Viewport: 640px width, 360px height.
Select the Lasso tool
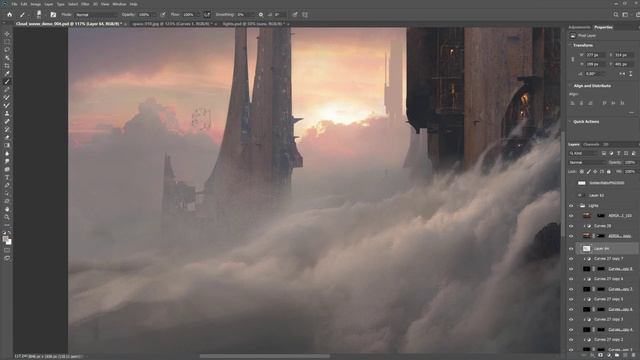coord(7,50)
